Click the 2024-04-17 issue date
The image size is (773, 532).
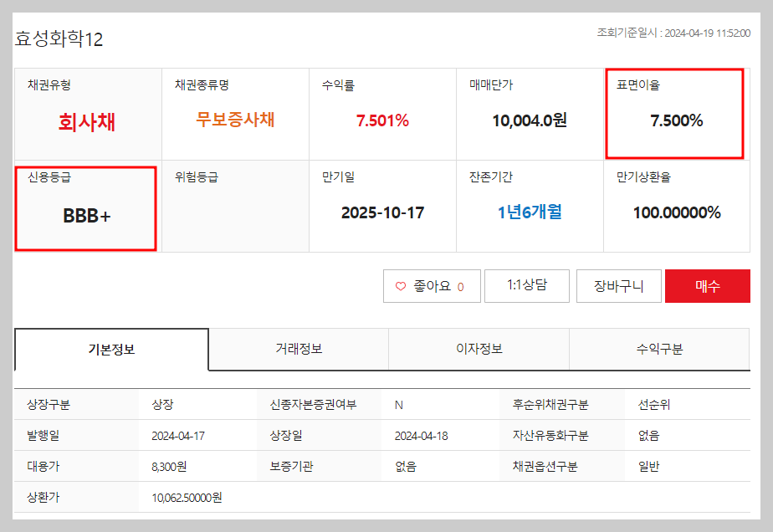[x=178, y=436]
